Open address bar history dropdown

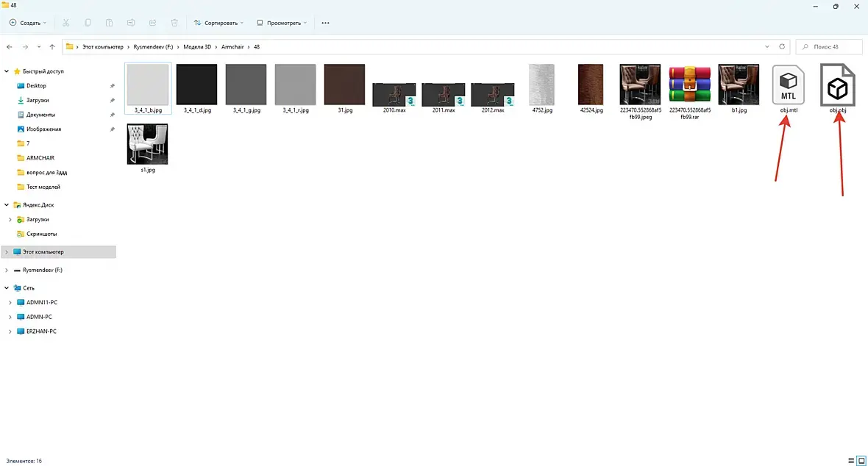(766, 47)
